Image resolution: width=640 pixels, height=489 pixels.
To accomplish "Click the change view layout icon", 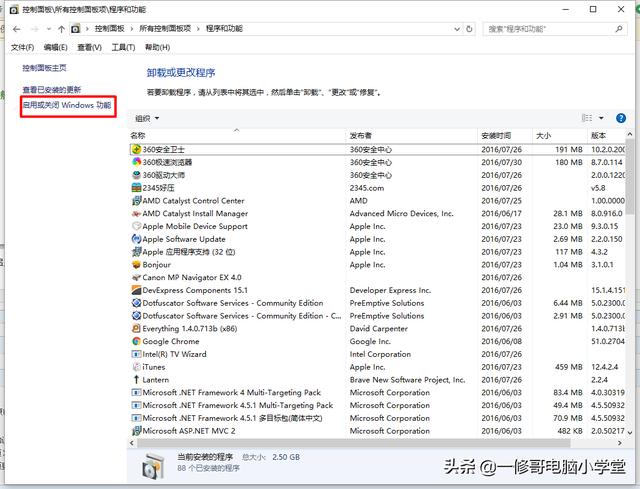I will pos(587,118).
